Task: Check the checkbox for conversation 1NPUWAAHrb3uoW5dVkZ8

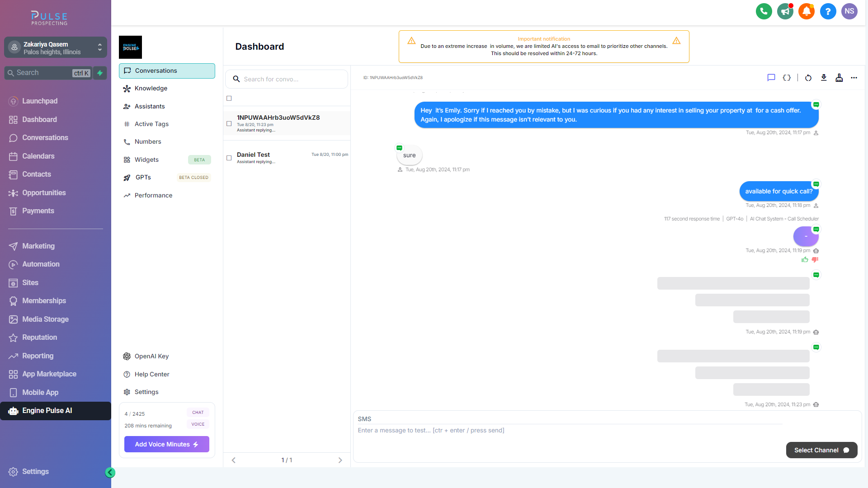Action: coord(229,123)
